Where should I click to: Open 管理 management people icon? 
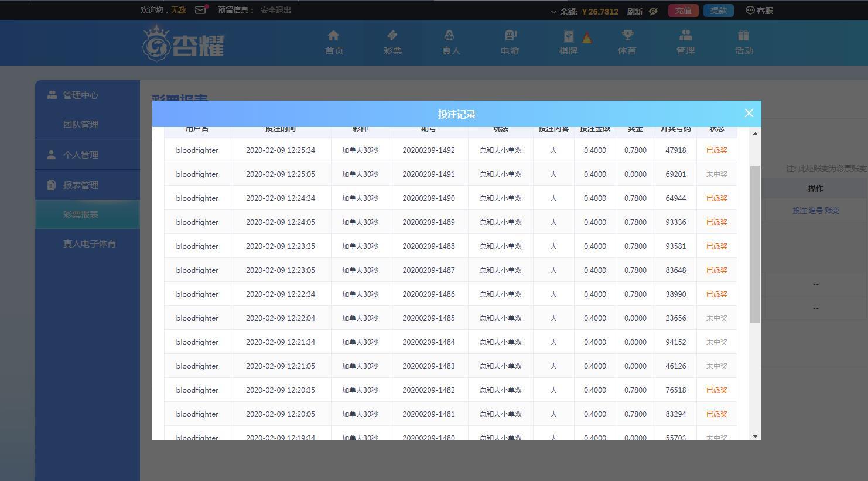(x=685, y=36)
